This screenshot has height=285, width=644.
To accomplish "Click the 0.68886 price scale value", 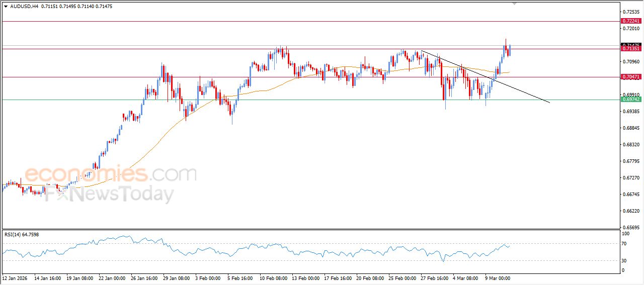I will click(630, 128).
